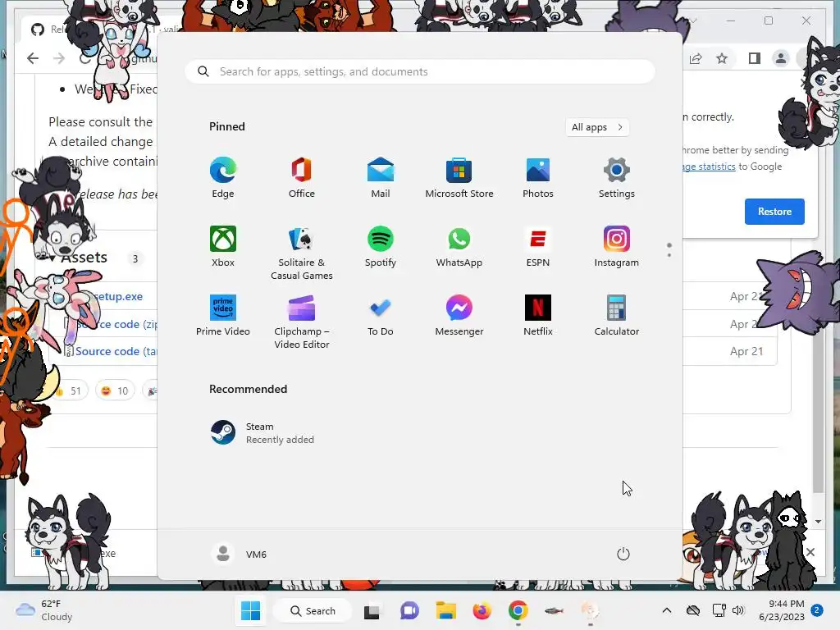Viewport: 840px width, 630px height.
Task: Switch to Chrome on the taskbar
Action: (x=518, y=610)
